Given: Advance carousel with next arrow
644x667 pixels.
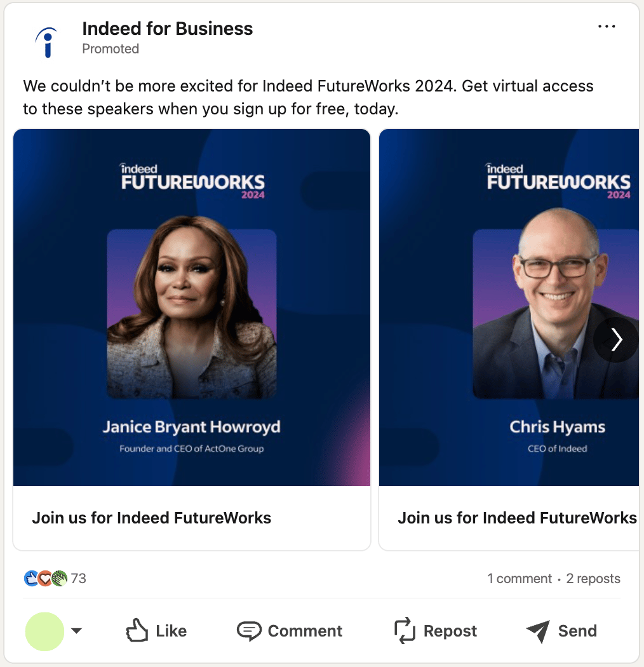Looking at the screenshot, I should 616,339.
